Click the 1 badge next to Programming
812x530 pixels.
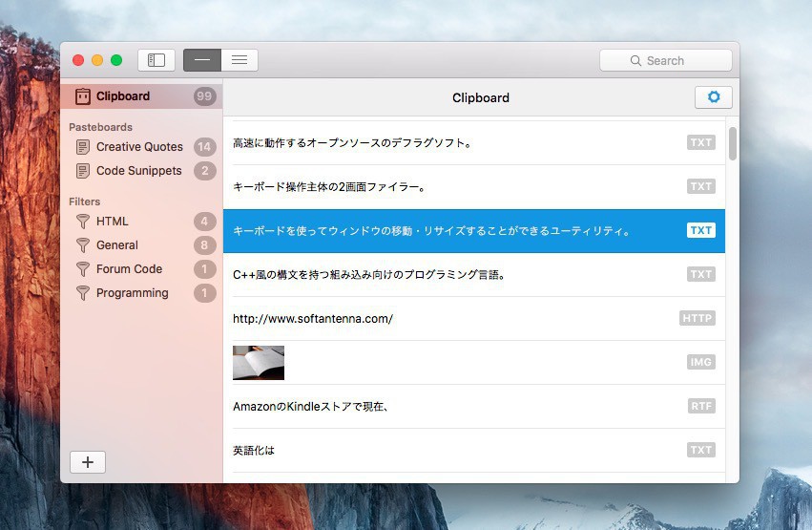point(204,293)
